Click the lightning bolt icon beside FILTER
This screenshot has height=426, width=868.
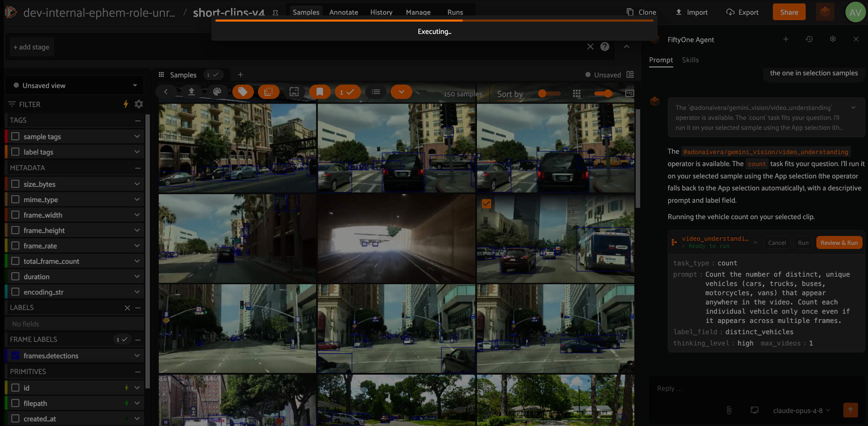coord(126,104)
